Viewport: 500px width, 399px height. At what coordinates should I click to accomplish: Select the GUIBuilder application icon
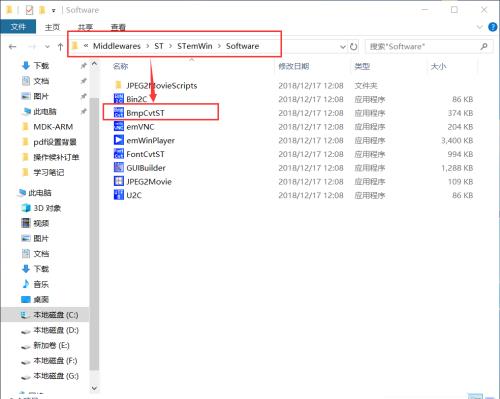click(x=119, y=167)
